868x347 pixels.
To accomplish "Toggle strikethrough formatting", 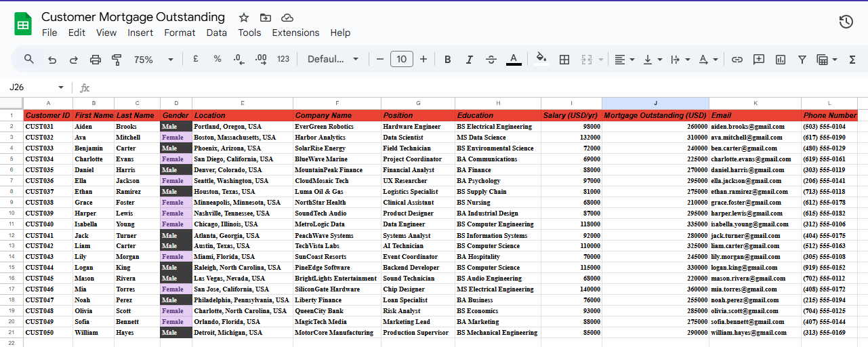I will click(491, 60).
